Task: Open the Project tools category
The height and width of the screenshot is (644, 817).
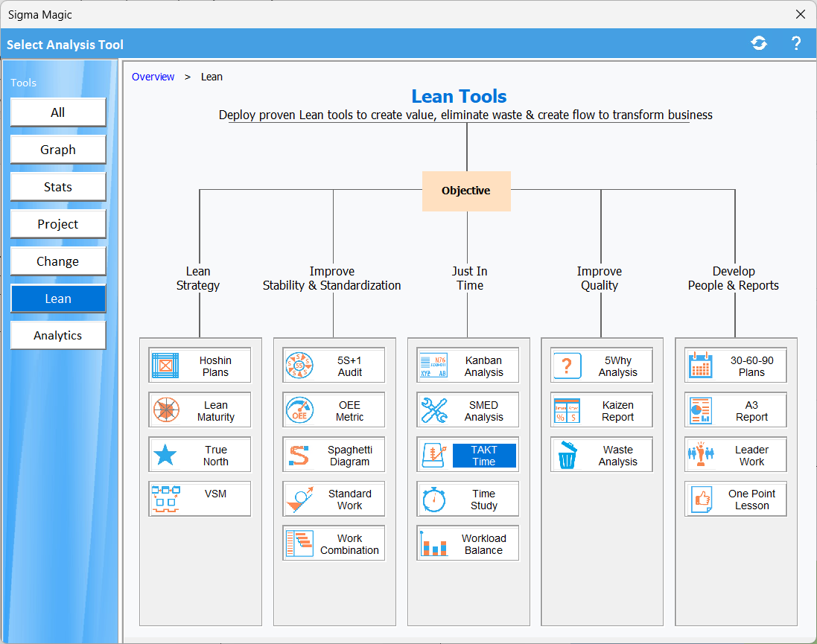Action: [58, 224]
